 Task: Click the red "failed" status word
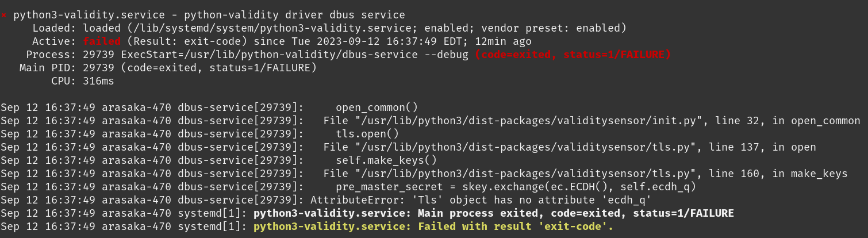point(102,41)
